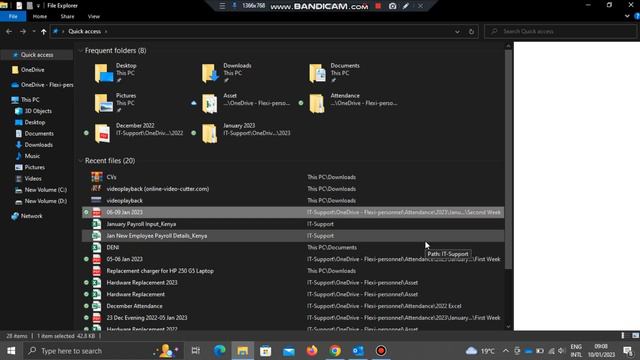The width and height of the screenshot is (640, 360).
Task: Collapse the Recent files section
Action: [x=80, y=161]
